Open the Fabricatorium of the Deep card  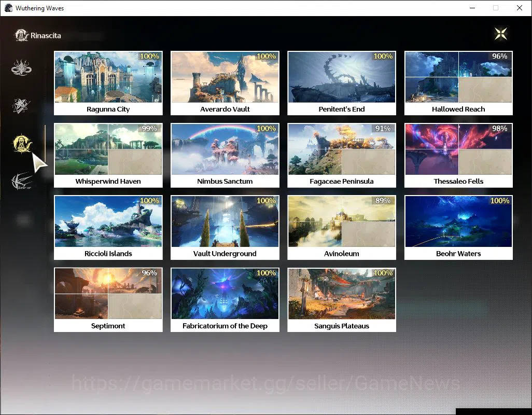(x=225, y=300)
